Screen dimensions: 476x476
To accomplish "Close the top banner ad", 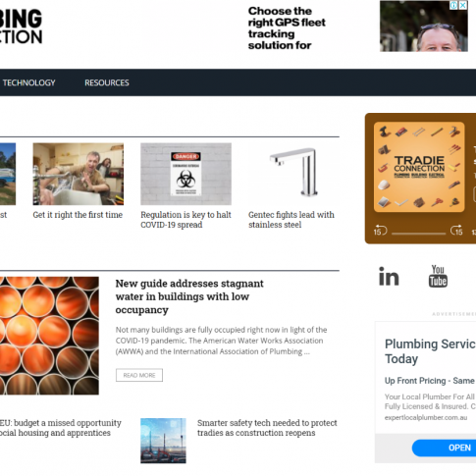I will click(463, 5).
